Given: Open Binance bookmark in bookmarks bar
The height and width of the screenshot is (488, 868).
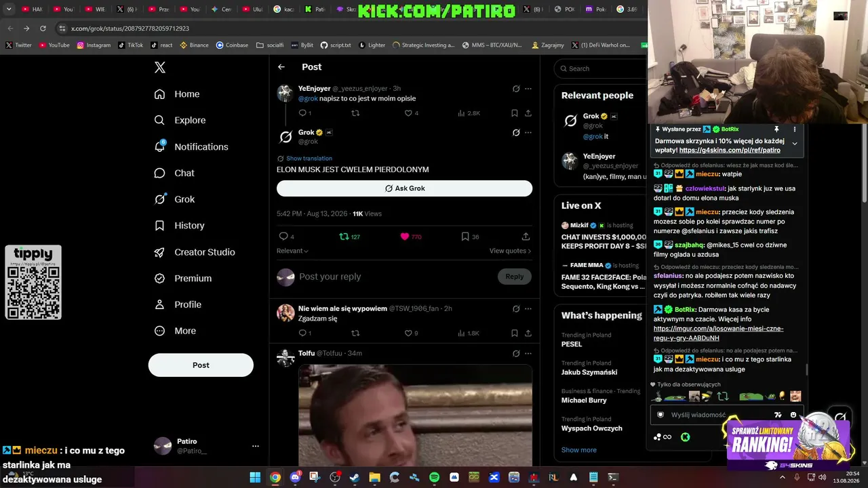Looking at the screenshot, I should pyautogui.click(x=195, y=45).
